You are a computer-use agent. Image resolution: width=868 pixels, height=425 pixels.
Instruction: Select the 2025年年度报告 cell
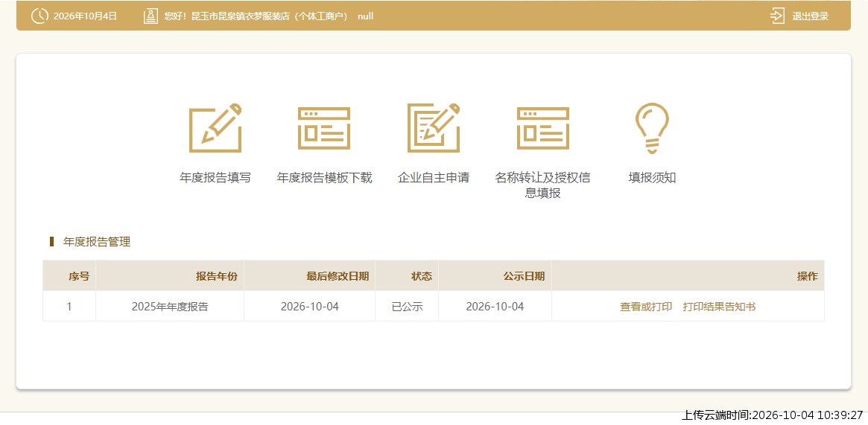170,307
